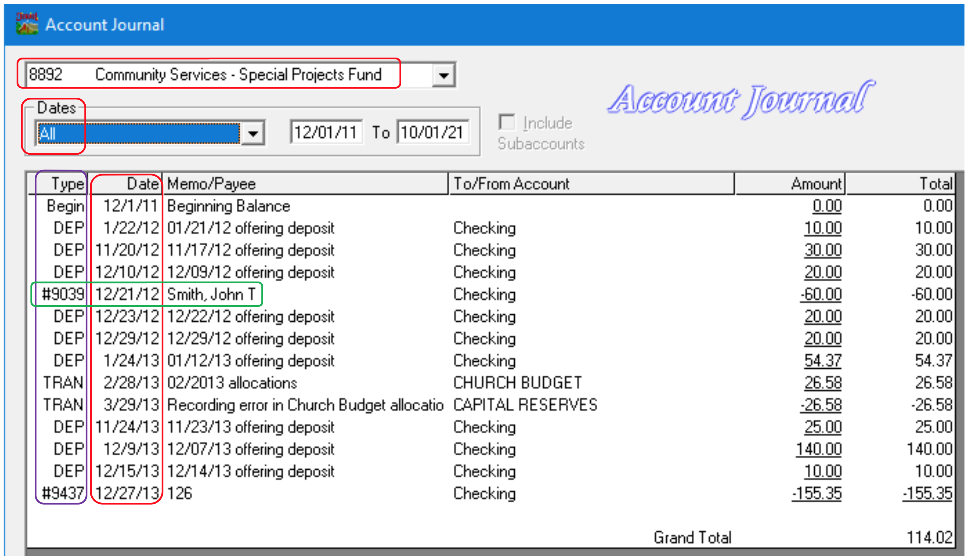Open the account selection dropdown arrow
The width and height of the screenshot is (969, 560).
444,75
